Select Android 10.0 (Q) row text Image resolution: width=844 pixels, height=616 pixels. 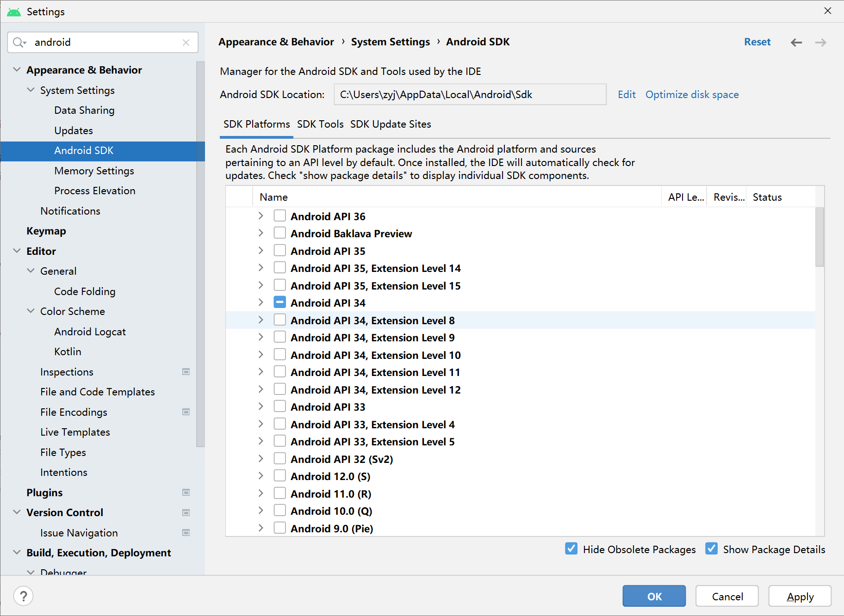pos(331,511)
